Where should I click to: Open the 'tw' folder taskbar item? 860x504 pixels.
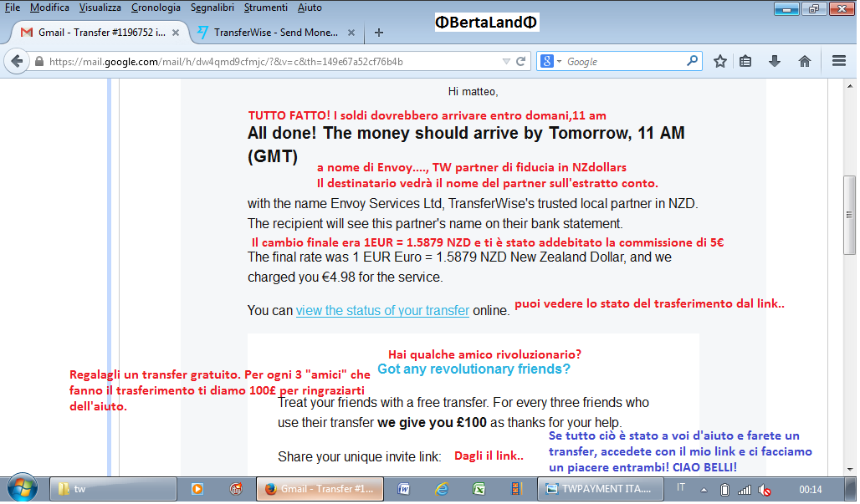(113, 489)
